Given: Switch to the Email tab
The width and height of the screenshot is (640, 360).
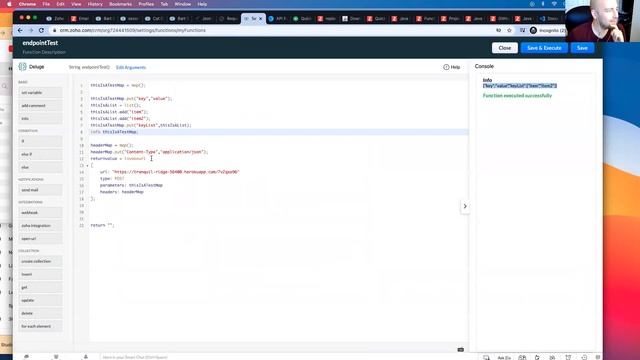Looking at the screenshot, I should (x=80, y=19).
